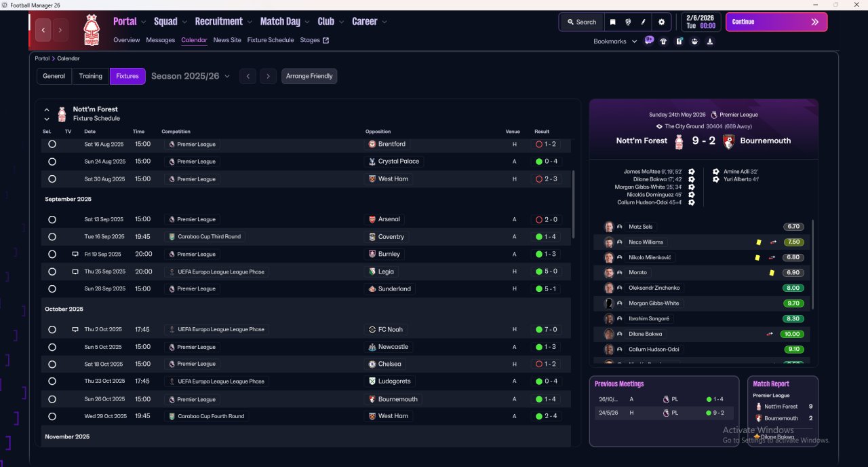
Task: Click Bournemouth crest in match summary panel
Action: [x=728, y=141]
